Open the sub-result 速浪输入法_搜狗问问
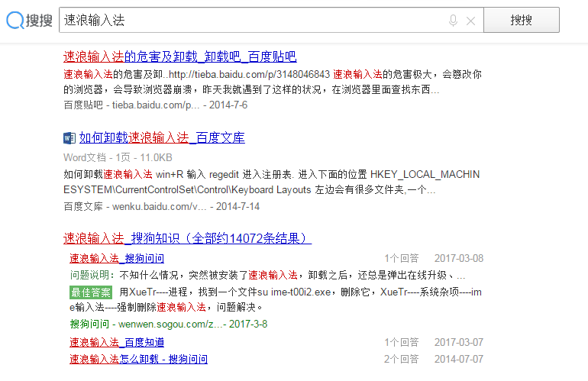This screenshot has width=588, height=381. 117,258
